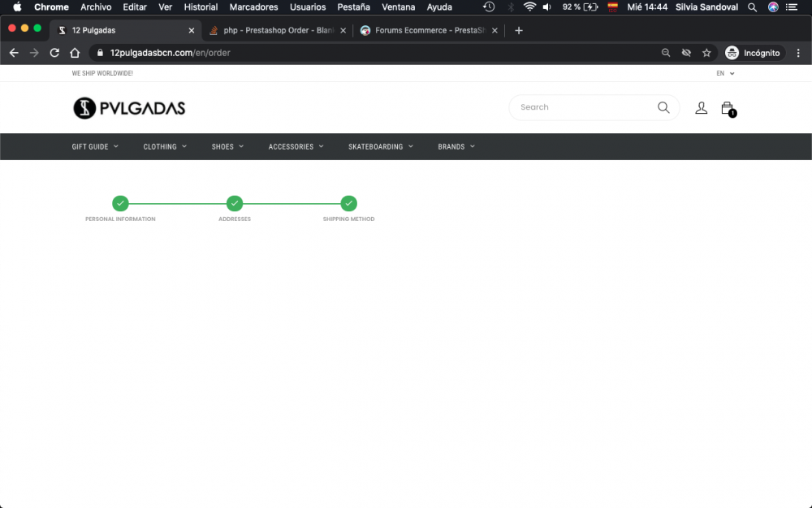Open Chrome's three-dot menu
The height and width of the screenshot is (508, 812).
pos(798,53)
